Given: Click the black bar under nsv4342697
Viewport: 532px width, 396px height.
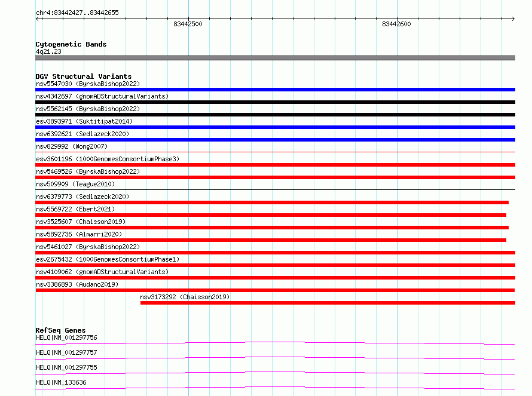Looking at the screenshot, I should [x=275, y=102].
